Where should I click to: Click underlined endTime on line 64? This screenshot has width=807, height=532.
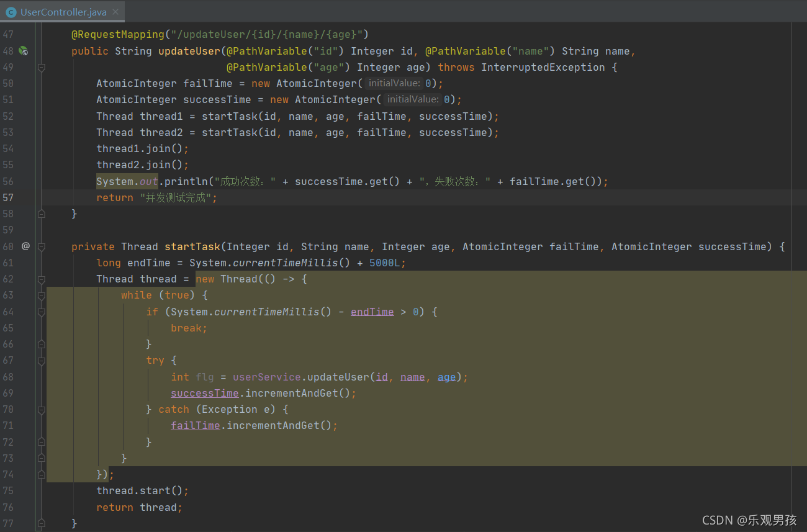pos(372,312)
